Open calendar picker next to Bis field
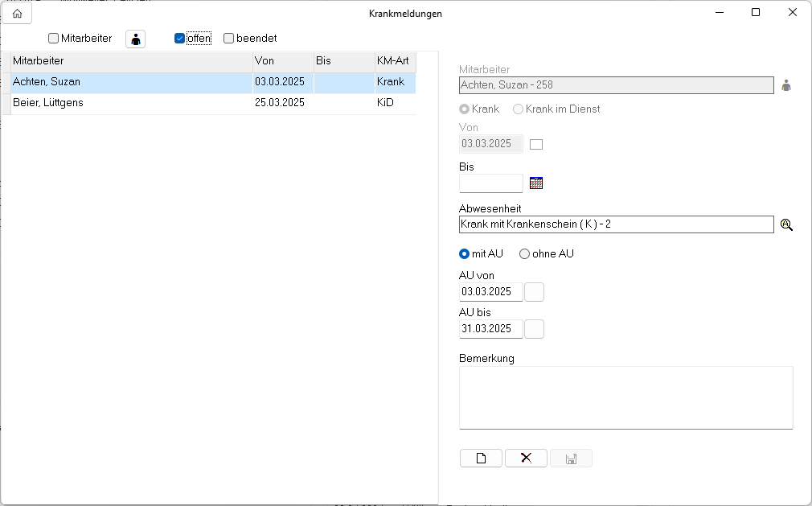This screenshot has width=812, height=506. click(x=536, y=183)
